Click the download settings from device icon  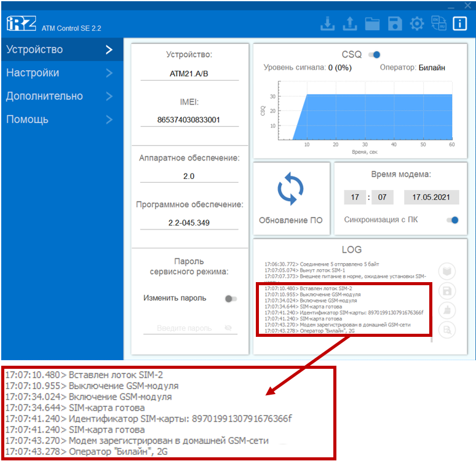(x=328, y=24)
